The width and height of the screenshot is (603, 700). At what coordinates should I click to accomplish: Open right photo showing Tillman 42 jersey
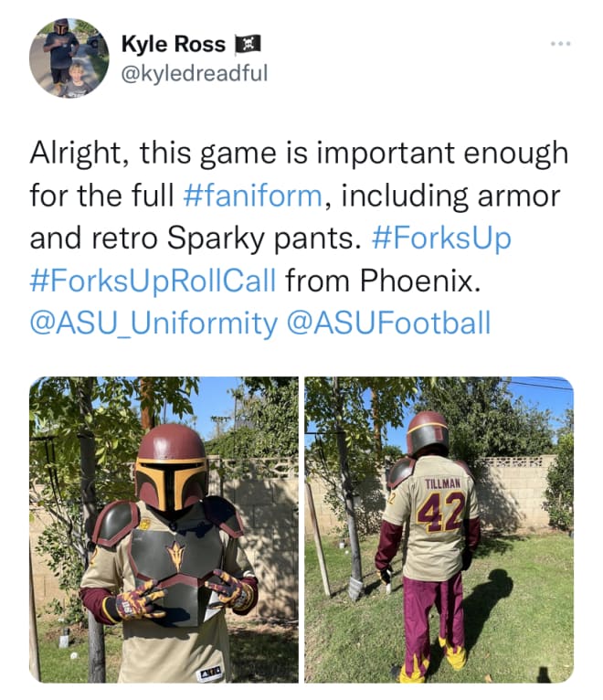click(439, 529)
